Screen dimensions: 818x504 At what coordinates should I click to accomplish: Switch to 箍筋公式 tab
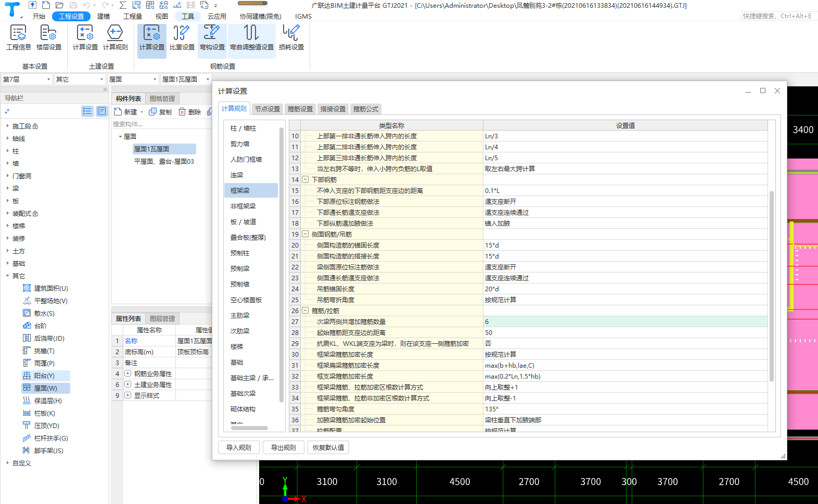click(x=366, y=109)
